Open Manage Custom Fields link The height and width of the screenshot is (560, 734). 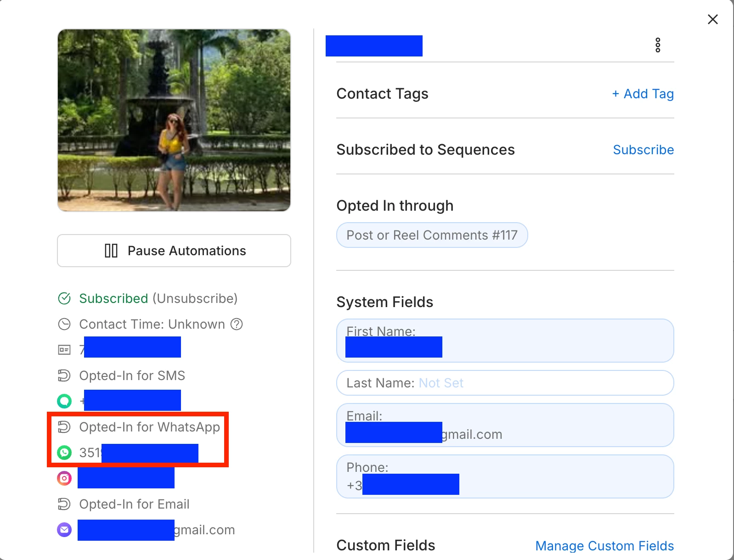tap(604, 546)
